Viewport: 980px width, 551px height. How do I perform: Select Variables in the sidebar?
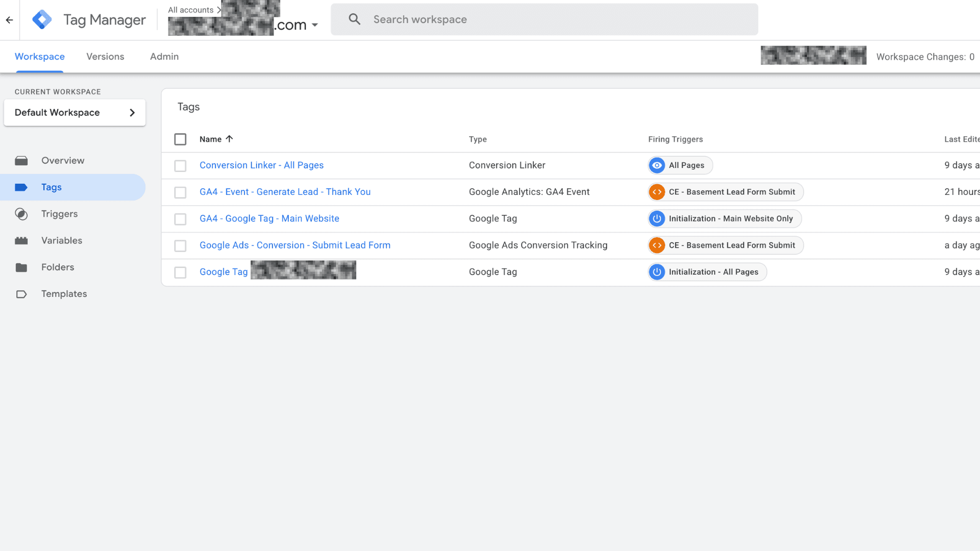[x=62, y=240]
